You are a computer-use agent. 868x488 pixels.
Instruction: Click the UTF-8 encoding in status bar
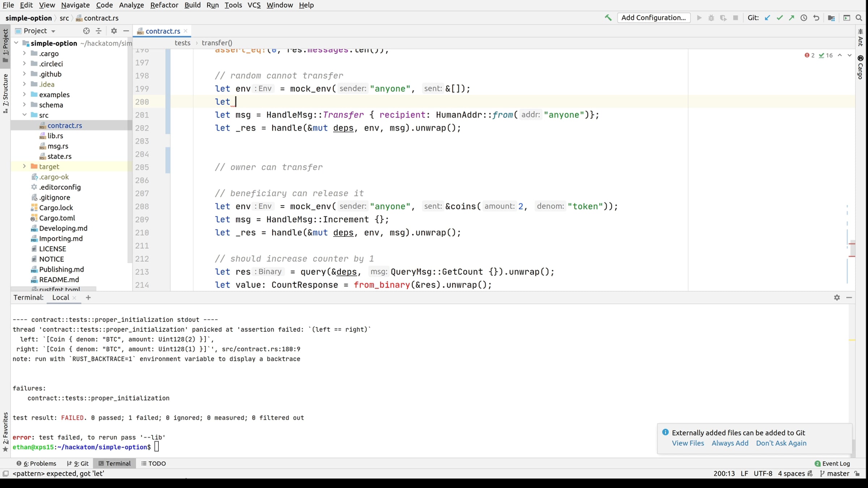tap(763, 474)
